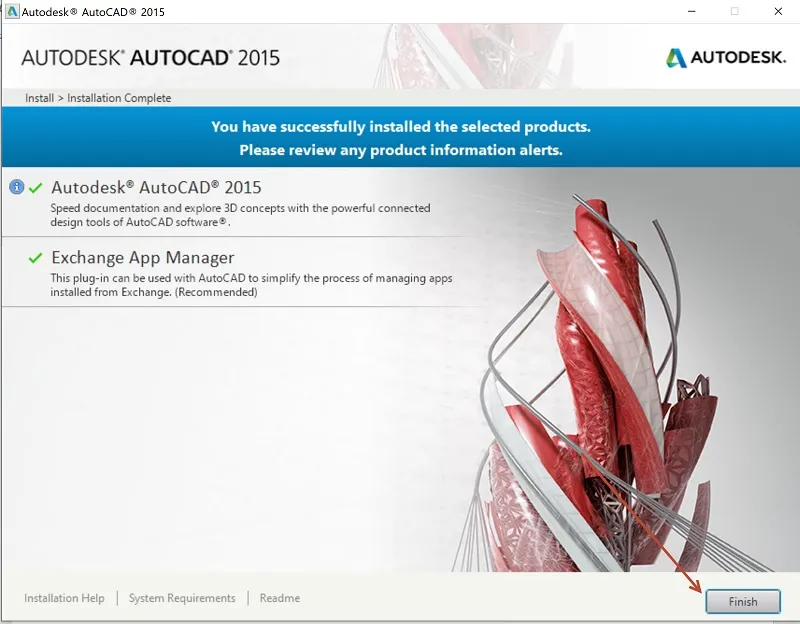Select the AUTODESK AUTOCAD 2015 header logo
This screenshot has height=624, width=800.
pyautogui.click(x=148, y=58)
